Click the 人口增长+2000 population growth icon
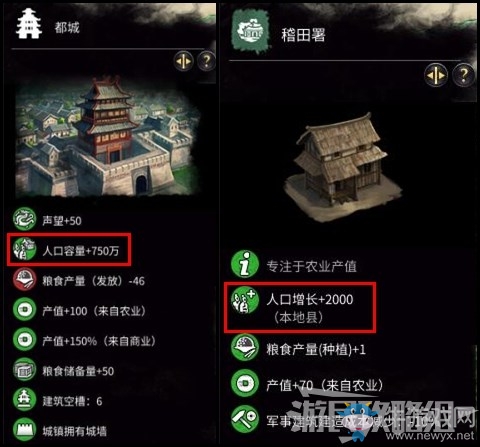The height and width of the screenshot is (447, 480). pyautogui.click(x=245, y=299)
